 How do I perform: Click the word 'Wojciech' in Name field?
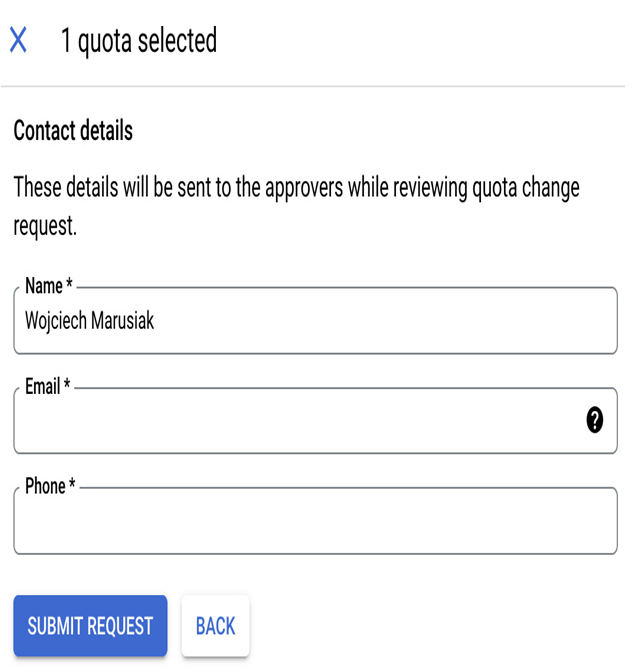56,321
